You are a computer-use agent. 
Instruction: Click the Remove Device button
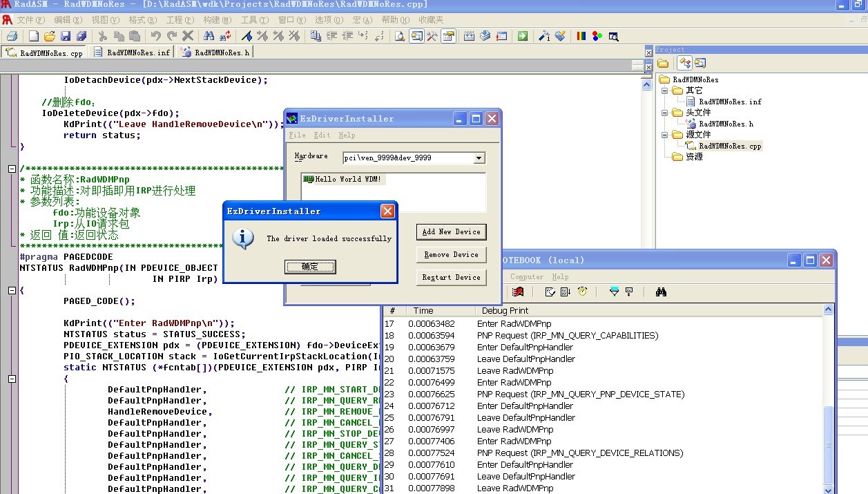(451, 255)
